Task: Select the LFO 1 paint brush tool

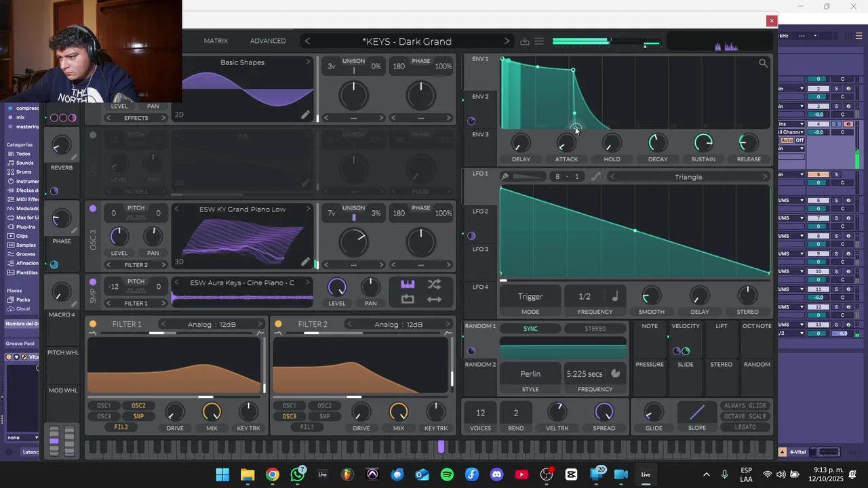Action: 505,177
